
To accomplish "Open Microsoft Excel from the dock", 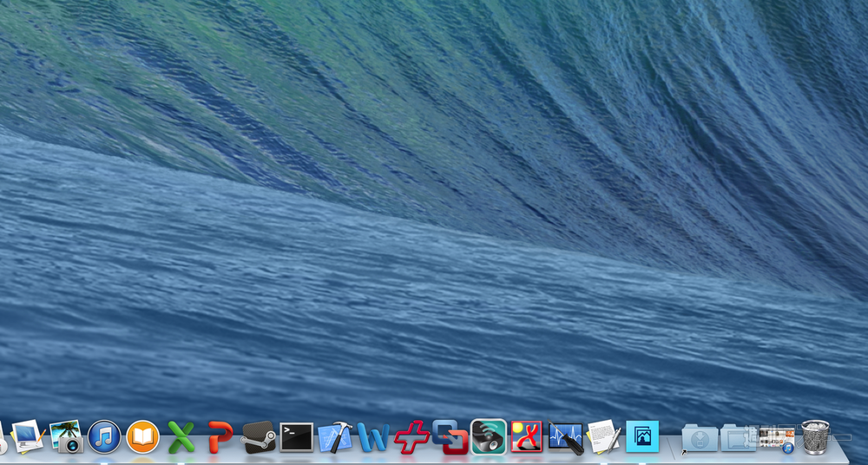I will (x=181, y=436).
